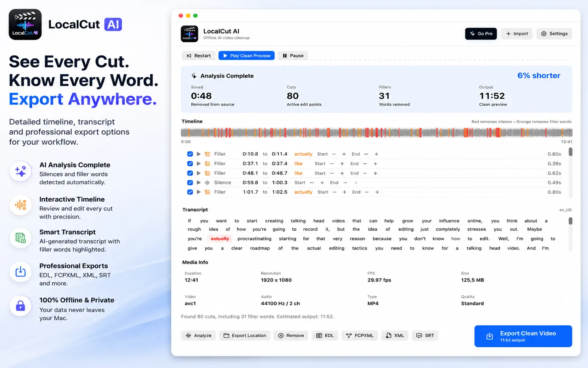Play the 1:01.7 filler segment
The image size is (588, 368).
[199, 192]
